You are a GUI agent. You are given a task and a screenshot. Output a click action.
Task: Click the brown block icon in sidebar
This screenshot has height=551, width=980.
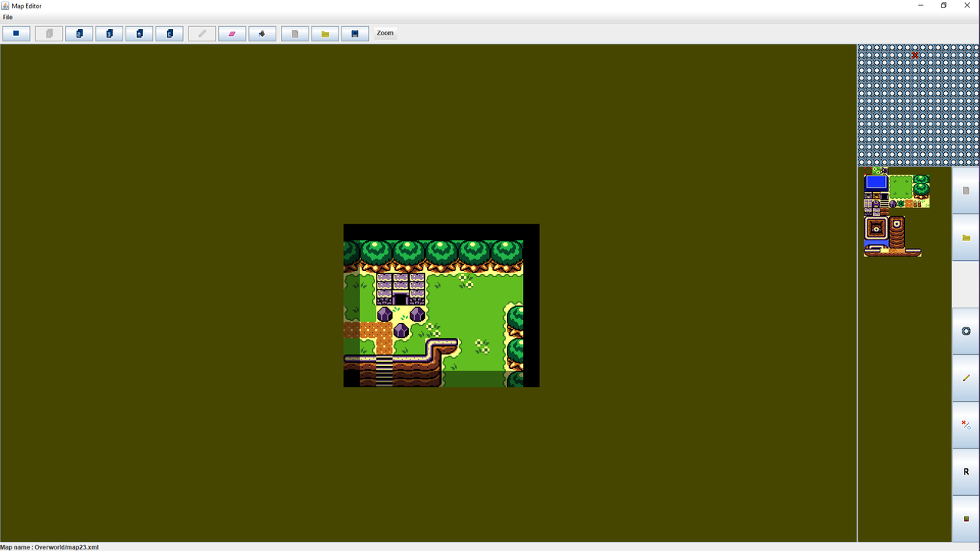[966, 518]
